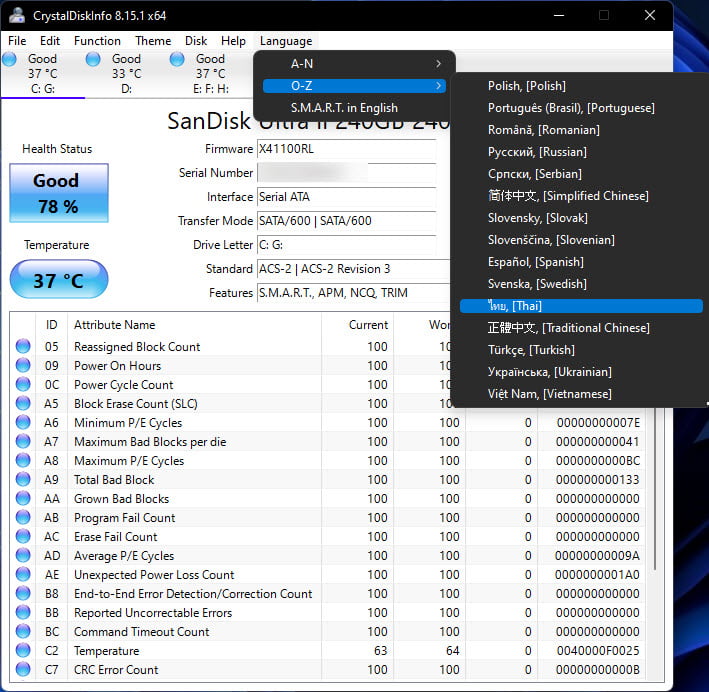The width and height of the screenshot is (709, 692).
Task: Choose Español [Spanish] language
Action: 581,262
